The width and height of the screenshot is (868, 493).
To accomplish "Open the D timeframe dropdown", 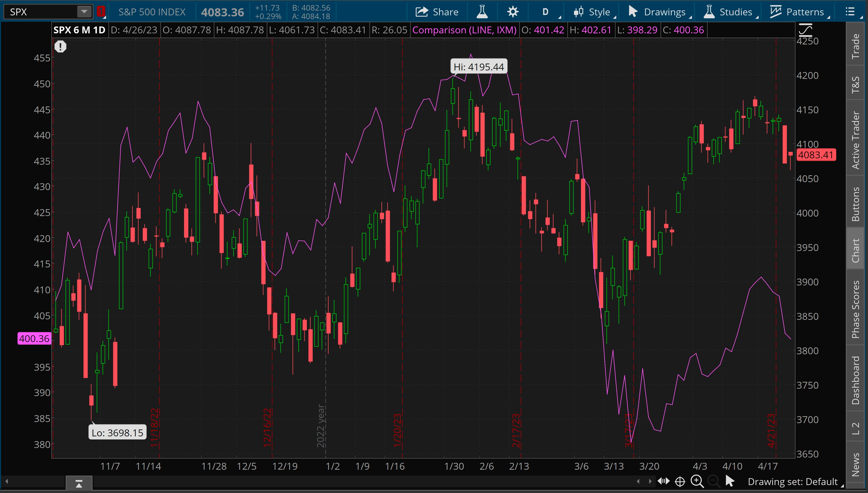I will [548, 12].
